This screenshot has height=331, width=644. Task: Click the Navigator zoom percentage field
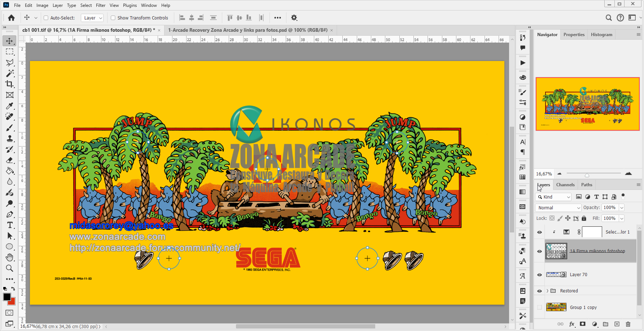(x=544, y=174)
